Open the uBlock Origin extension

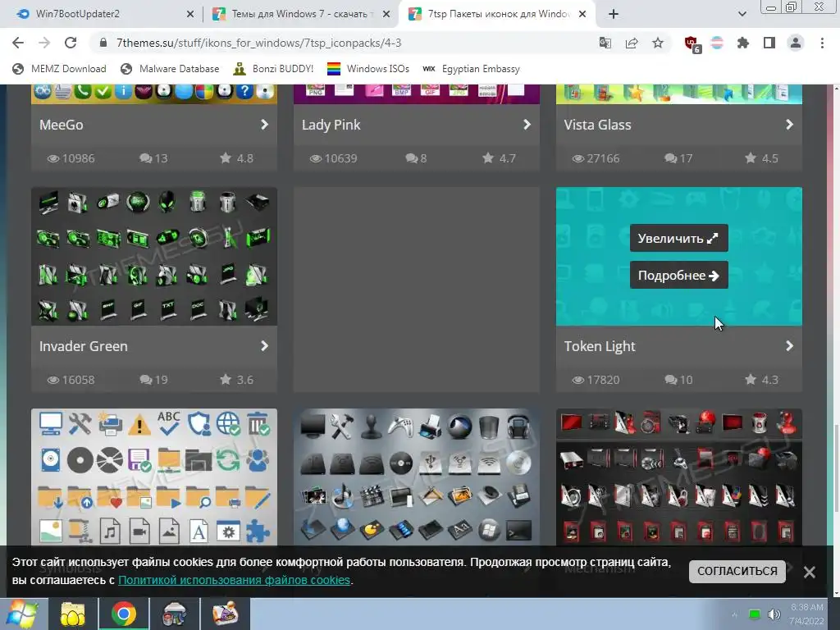(692, 44)
